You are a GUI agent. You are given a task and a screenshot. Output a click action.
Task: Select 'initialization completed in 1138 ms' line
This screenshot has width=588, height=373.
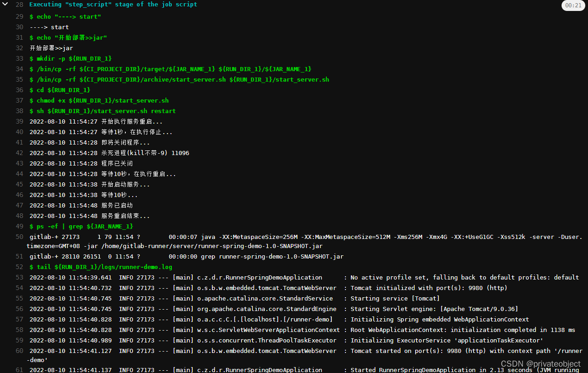[x=302, y=330]
